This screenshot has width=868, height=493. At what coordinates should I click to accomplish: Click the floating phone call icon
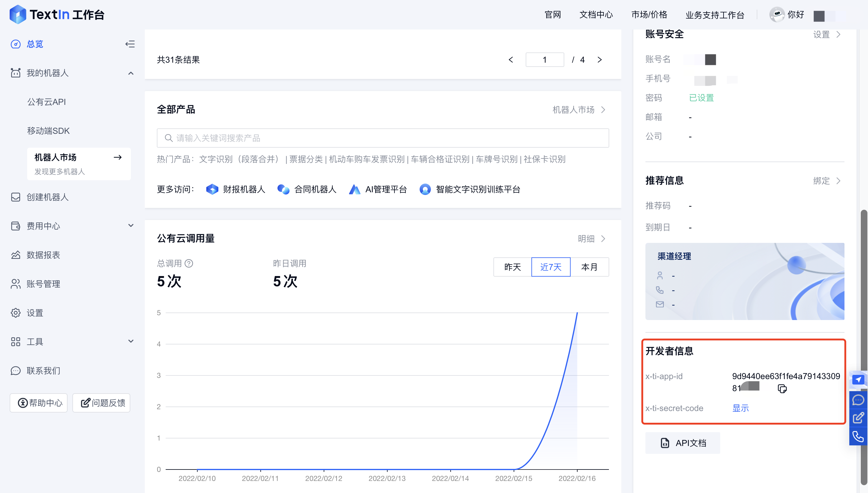pos(858,436)
